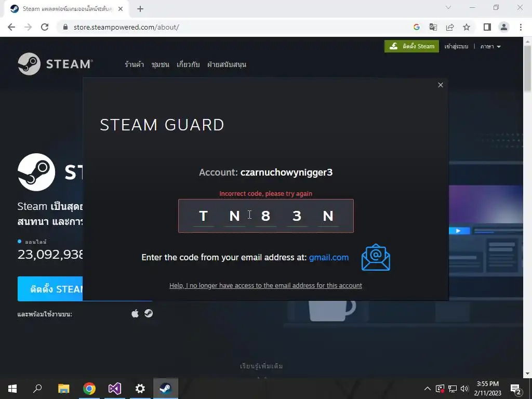
Task: Click the last code box containing N
Action: pyautogui.click(x=328, y=216)
